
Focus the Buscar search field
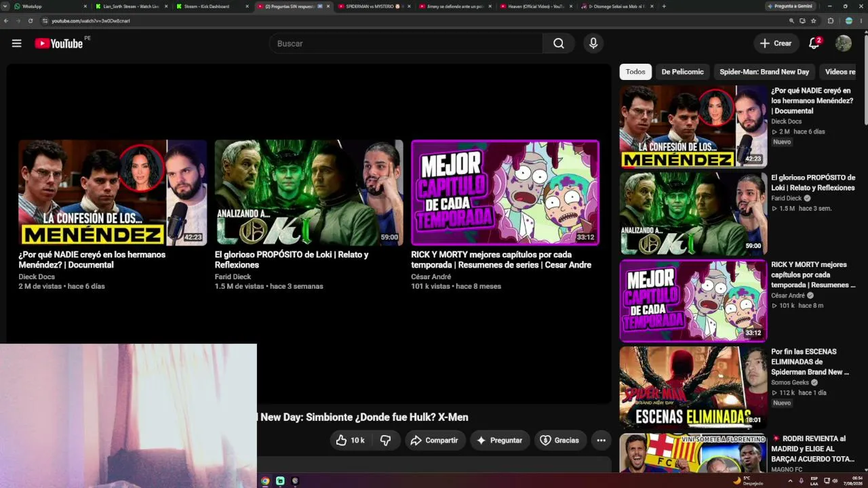point(406,43)
